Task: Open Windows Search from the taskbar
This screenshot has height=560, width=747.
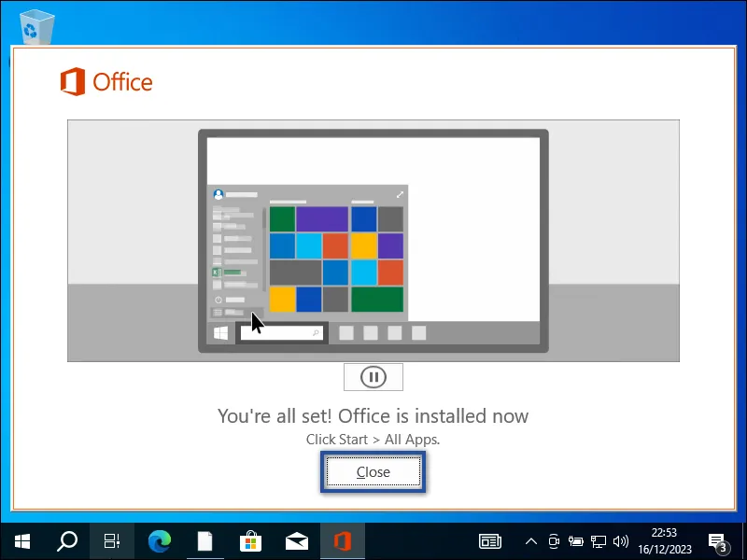Action: pyautogui.click(x=66, y=541)
